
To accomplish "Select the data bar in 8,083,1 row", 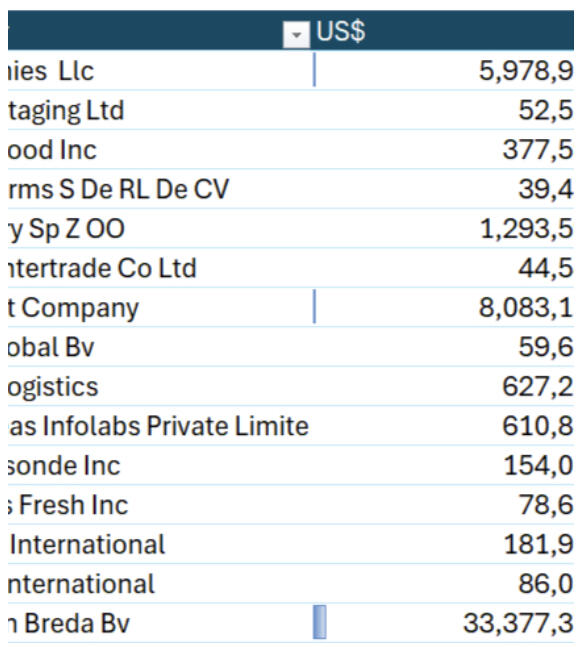I will 314,307.
